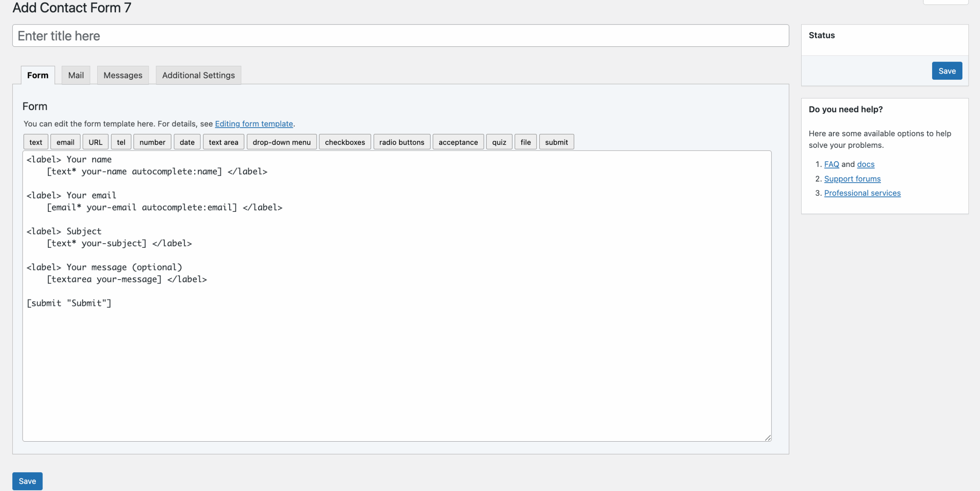The width and height of the screenshot is (980, 491).
Task: Open the Messages tab
Action: (122, 75)
